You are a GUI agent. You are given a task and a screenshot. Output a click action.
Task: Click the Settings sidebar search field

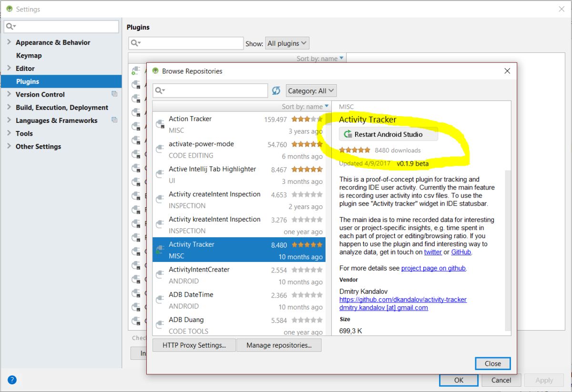pos(61,27)
